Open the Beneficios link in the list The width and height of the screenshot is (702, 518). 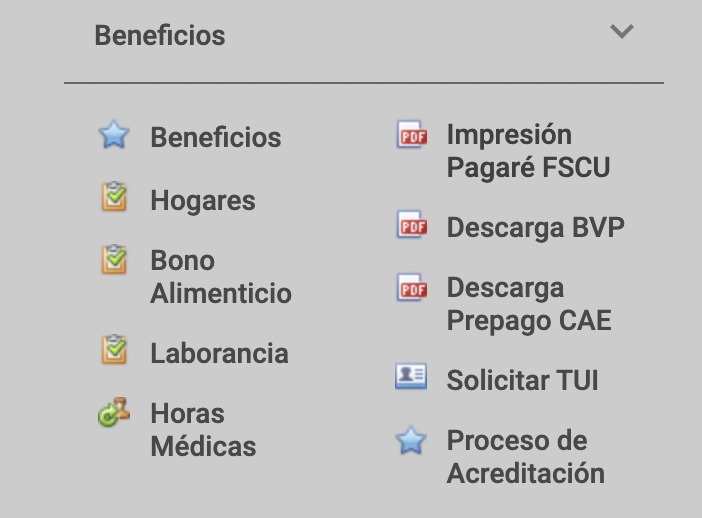(x=216, y=138)
